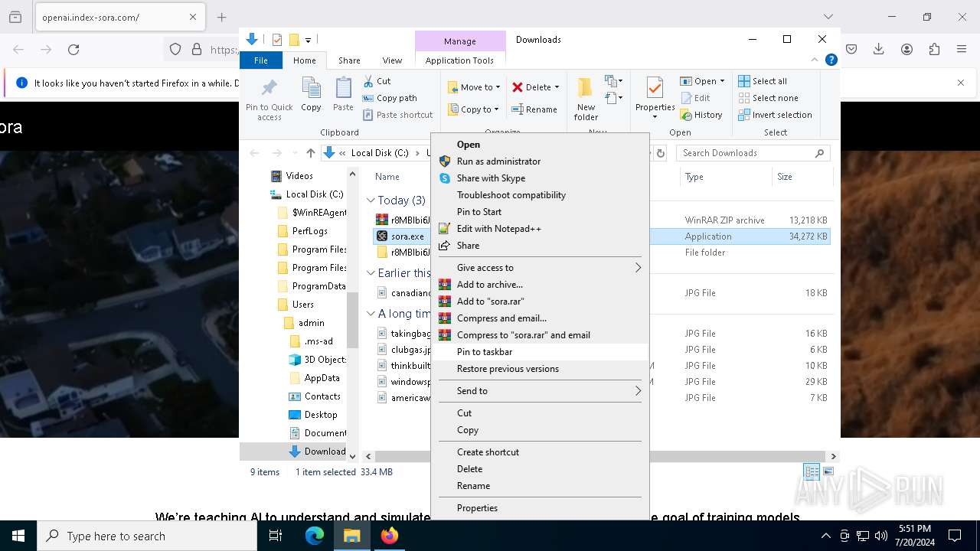Expand the Open dropdown in ribbon

(x=722, y=81)
